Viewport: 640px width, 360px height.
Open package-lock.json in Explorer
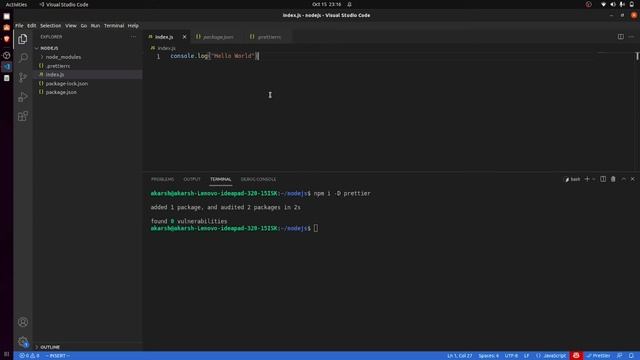click(67, 83)
